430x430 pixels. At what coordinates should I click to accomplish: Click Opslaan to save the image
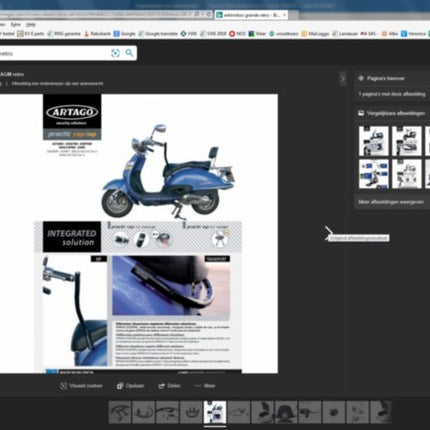[x=130, y=386]
